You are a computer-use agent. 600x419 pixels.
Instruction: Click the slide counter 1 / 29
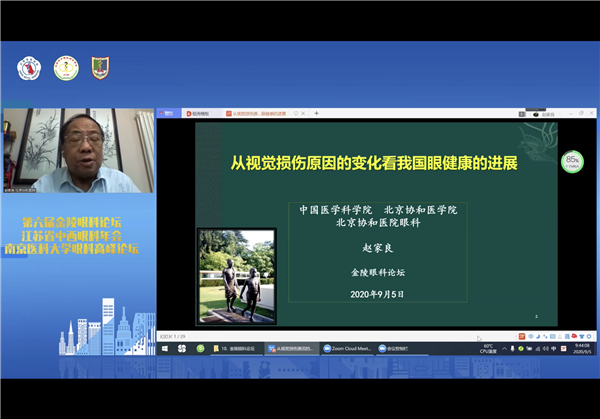point(173,336)
